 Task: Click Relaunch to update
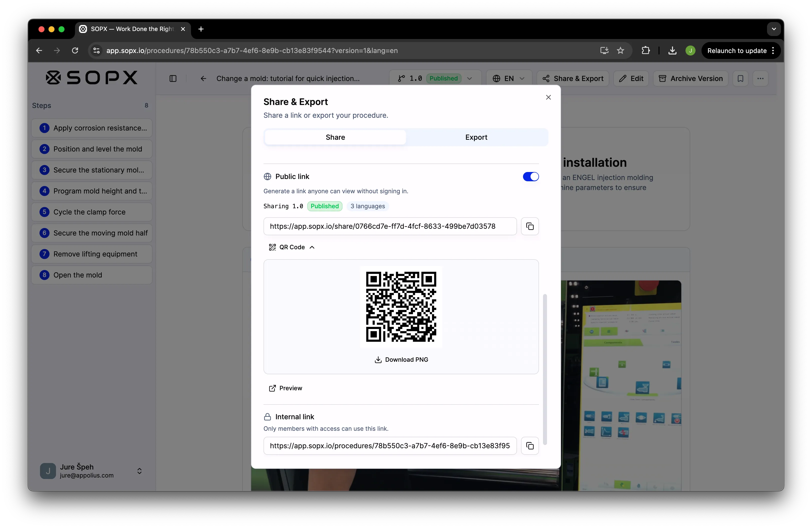tap(736, 50)
